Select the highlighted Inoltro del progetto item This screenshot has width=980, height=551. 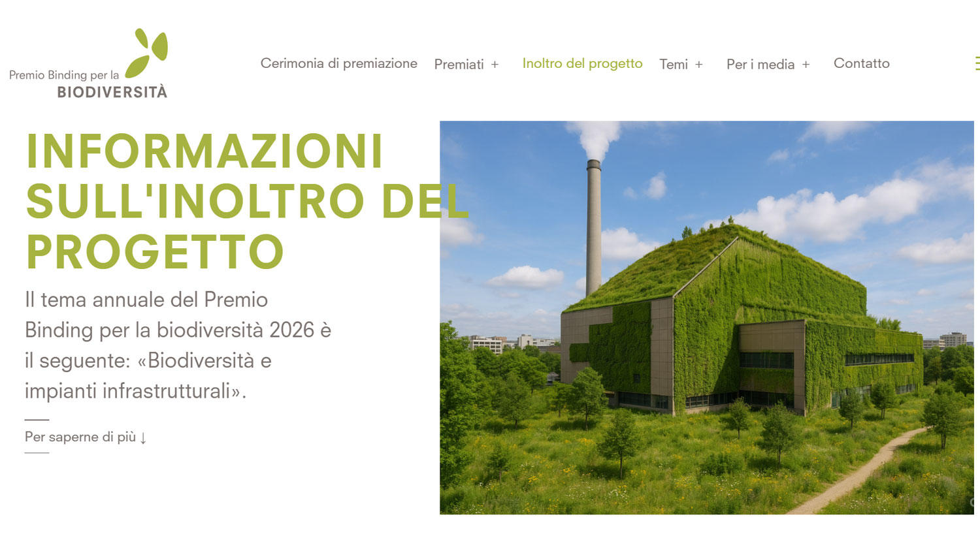coord(581,63)
